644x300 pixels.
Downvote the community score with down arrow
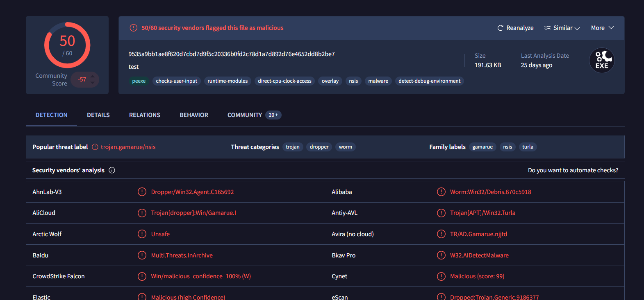coord(93,83)
